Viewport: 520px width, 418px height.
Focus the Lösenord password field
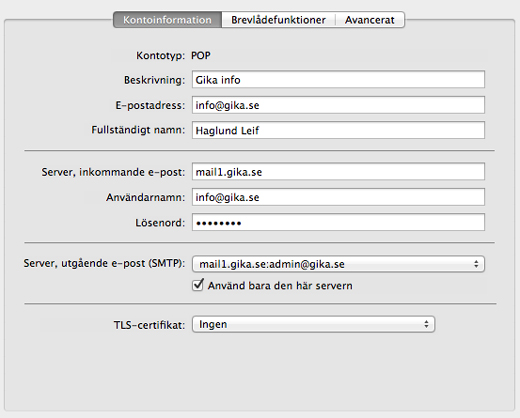[338, 222]
